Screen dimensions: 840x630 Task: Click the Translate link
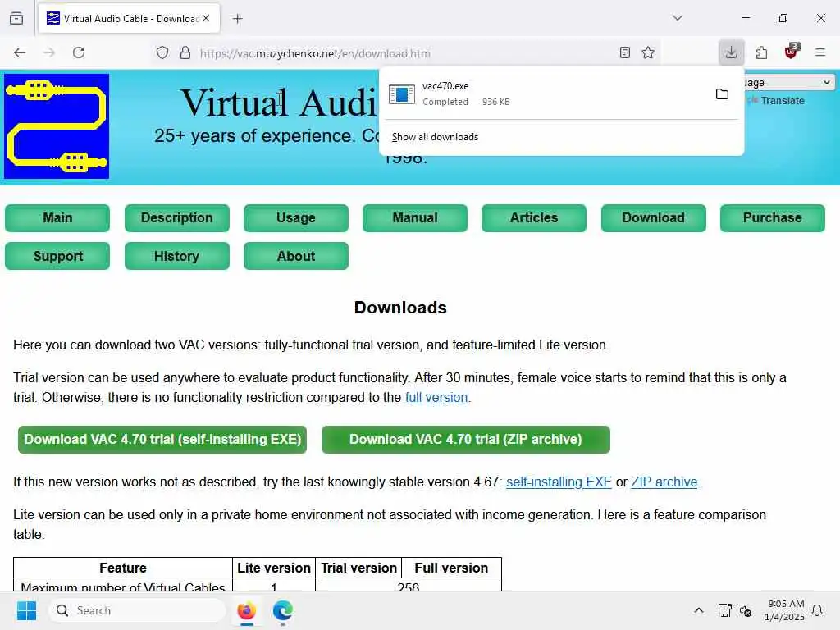[782, 101]
